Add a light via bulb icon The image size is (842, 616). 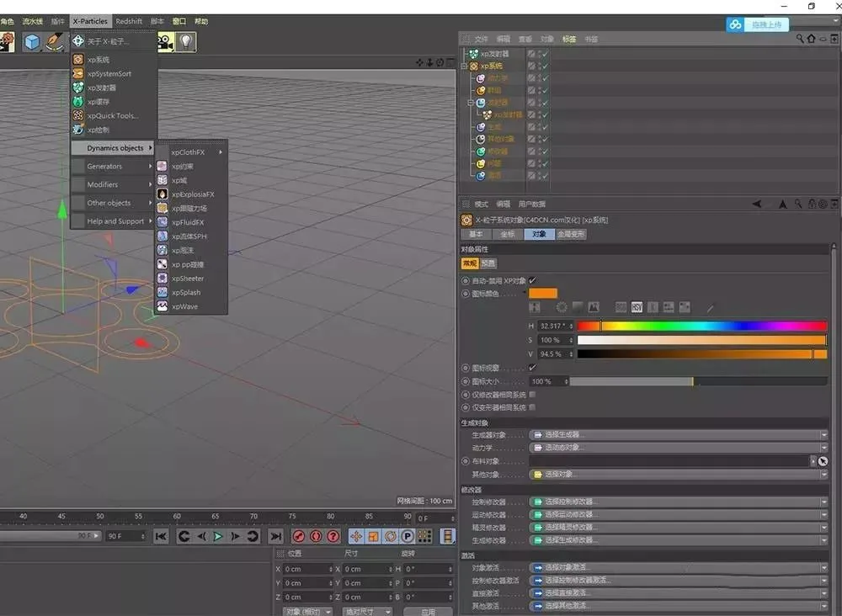pyautogui.click(x=185, y=42)
